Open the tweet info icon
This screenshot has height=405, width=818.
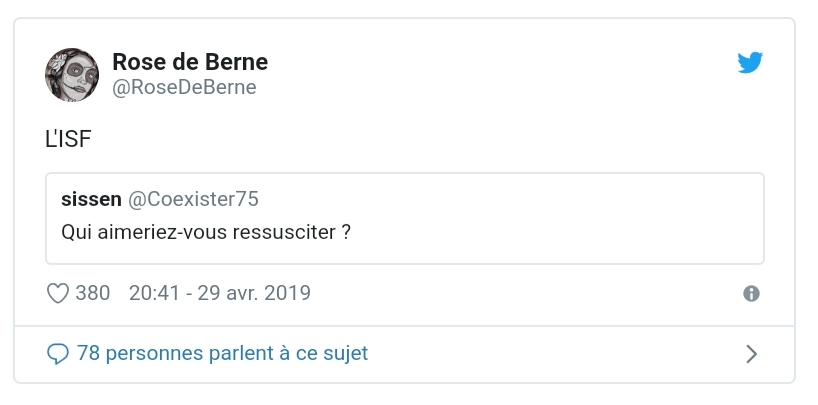[752, 294]
